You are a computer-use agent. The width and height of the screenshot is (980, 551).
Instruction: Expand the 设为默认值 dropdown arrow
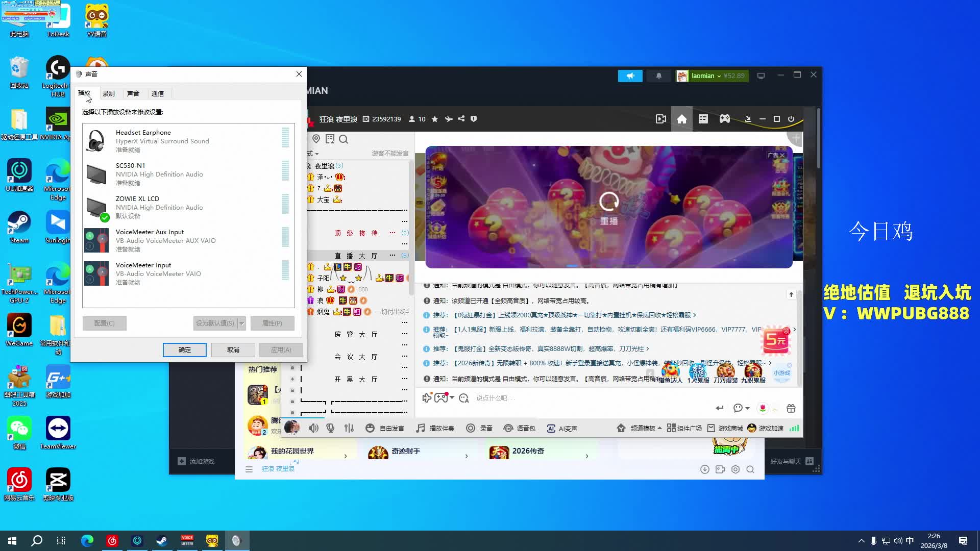242,323
